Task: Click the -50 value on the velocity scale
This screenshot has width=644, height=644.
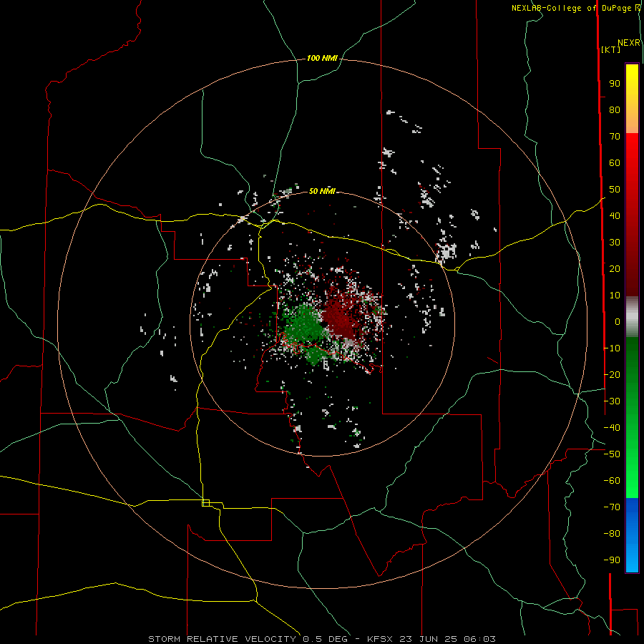Action: [612, 454]
